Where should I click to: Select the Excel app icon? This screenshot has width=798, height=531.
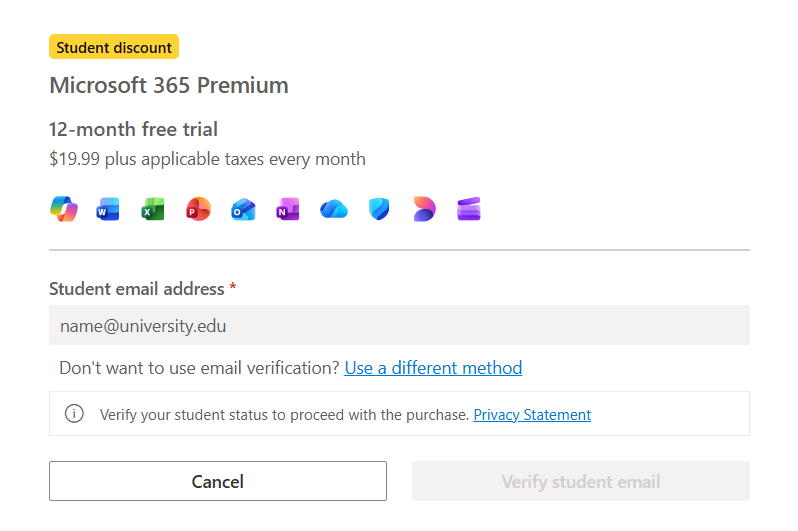[x=153, y=210]
